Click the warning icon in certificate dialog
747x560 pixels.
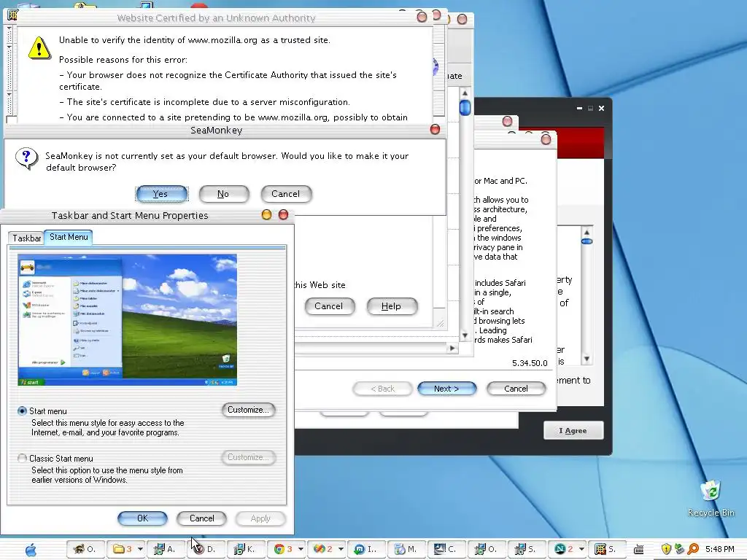39,48
